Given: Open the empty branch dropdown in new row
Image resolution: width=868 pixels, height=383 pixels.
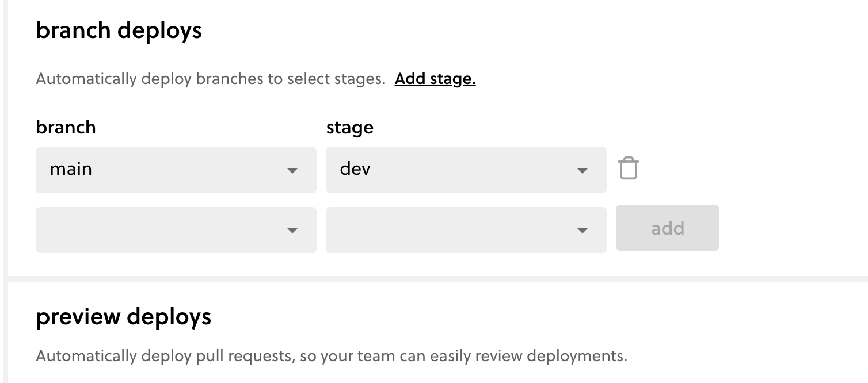Looking at the screenshot, I should pyautogui.click(x=176, y=229).
